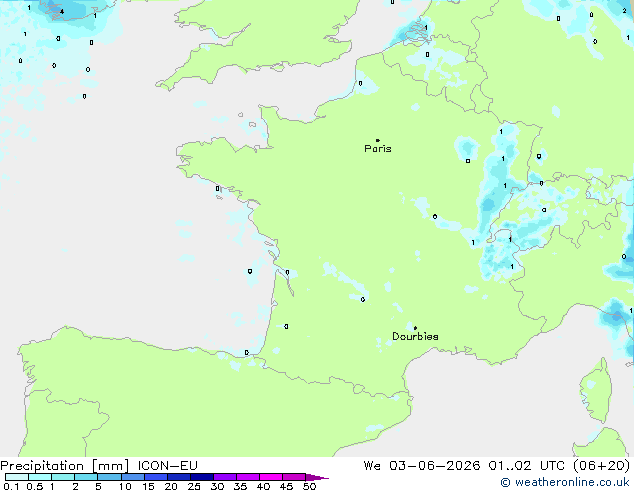Pick the 15–20 mm legend color swatch
The height and width of the screenshot is (490, 634).
coord(156,477)
